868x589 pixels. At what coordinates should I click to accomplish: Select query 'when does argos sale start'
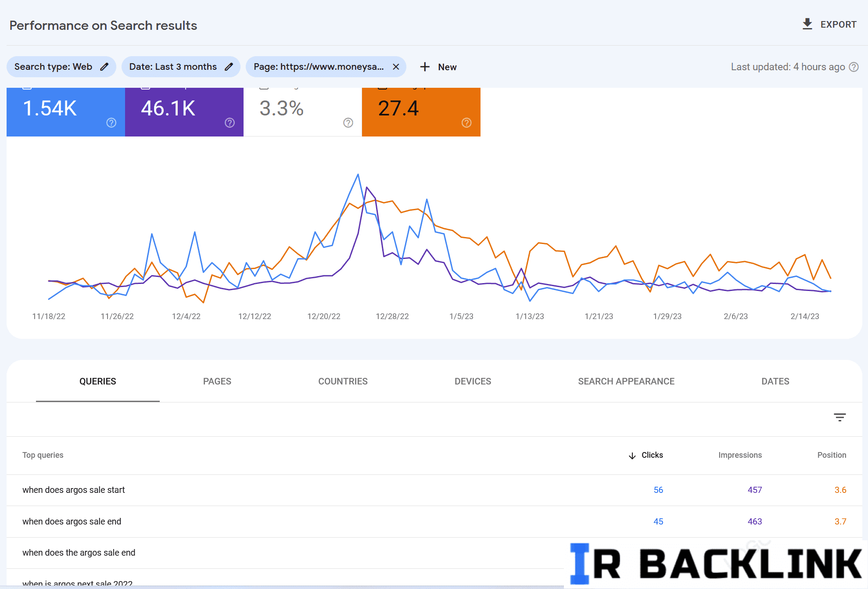tap(74, 490)
